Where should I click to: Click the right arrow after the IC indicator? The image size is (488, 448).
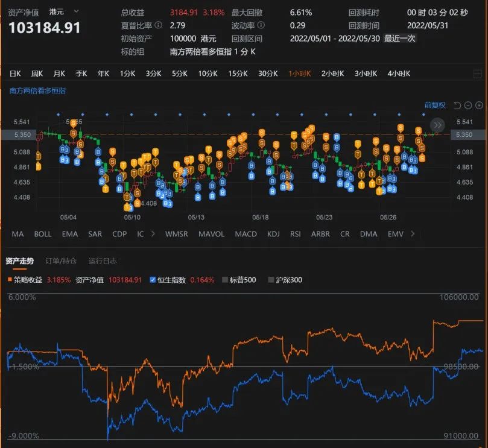[x=152, y=234]
